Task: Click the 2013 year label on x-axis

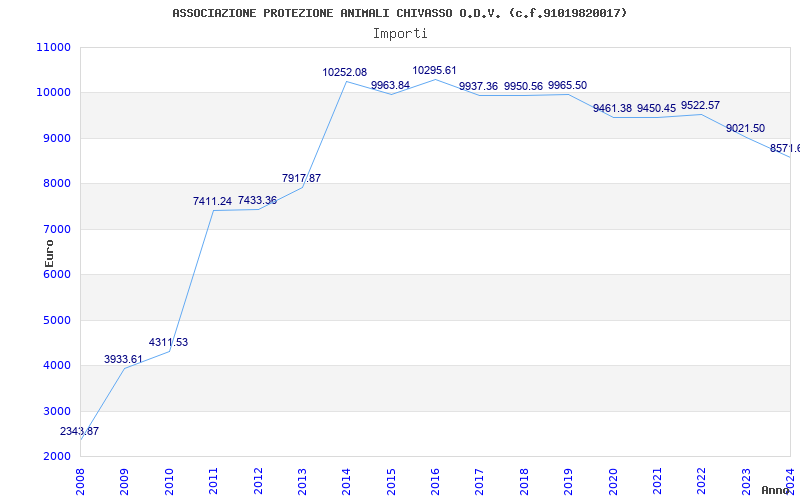Action: [302, 481]
